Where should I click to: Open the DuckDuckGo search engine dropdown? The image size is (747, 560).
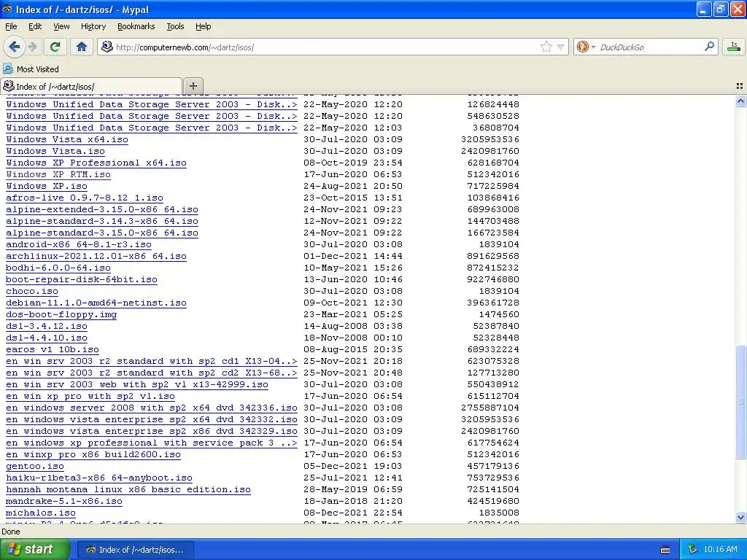click(x=586, y=47)
